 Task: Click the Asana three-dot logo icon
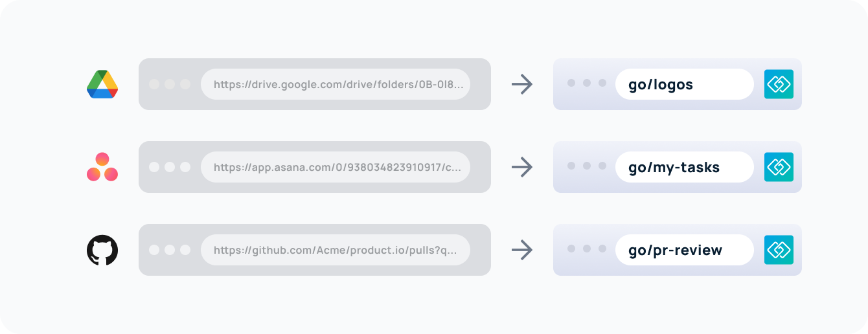pos(102,167)
